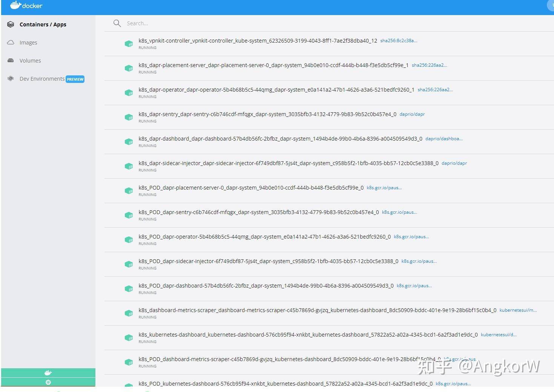Click the Docker whale logo in the top bar
Screen dimensions: 554x392
click(15, 5)
